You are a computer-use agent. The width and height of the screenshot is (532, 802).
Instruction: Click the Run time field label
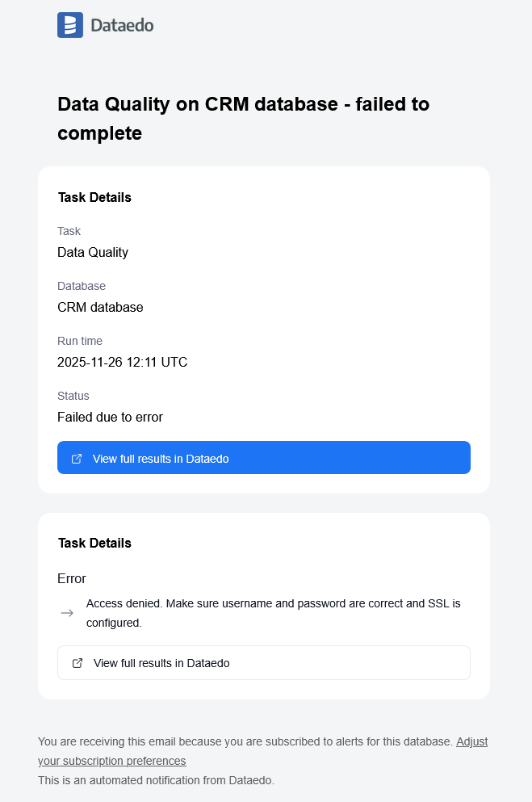(80, 341)
